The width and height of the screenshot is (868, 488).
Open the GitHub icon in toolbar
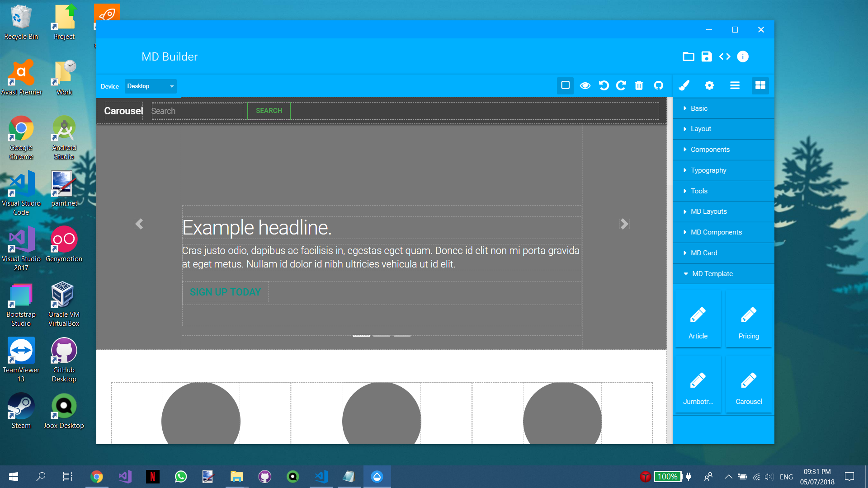(659, 85)
